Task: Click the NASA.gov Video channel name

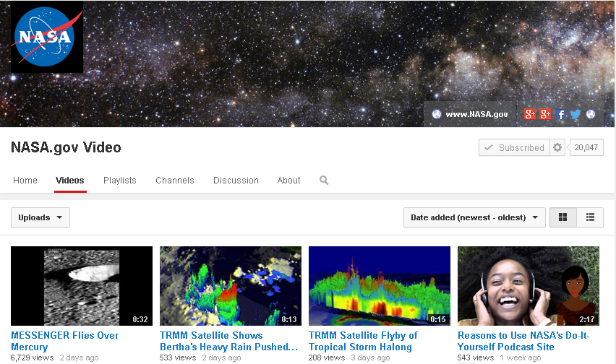Action: (66, 147)
